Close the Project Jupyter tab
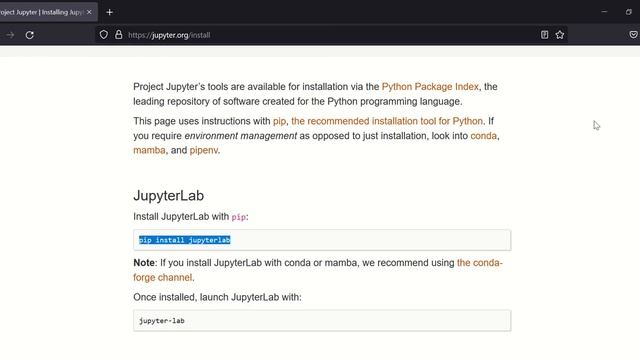 pyautogui.click(x=89, y=12)
